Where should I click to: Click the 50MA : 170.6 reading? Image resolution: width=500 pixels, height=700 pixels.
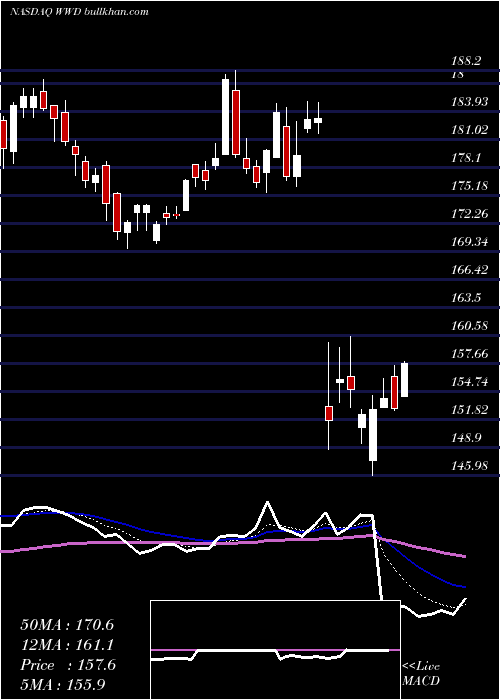[67, 625]
